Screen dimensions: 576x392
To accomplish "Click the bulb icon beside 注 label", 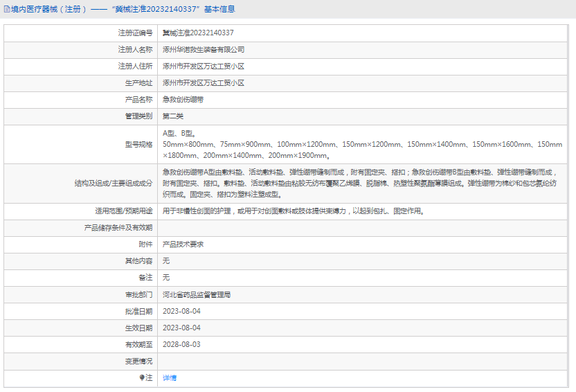I will [142, 377].
